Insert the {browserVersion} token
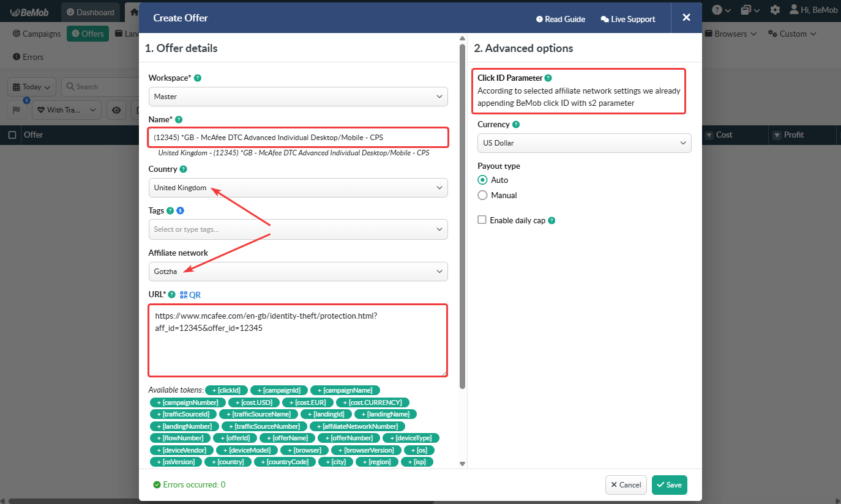The height and width of the screenshot is (504, 841). point(367,450)
